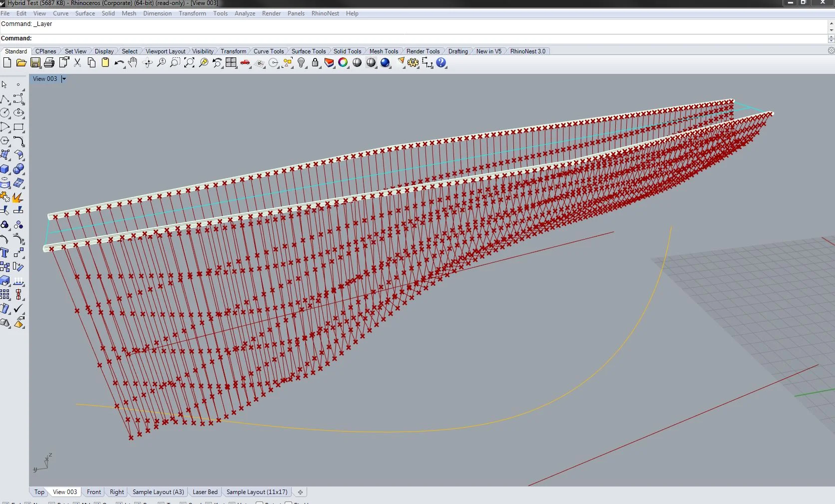Viewport: 835px width, 504px height.
Task: Open Rhino Help with the question mark icon
Action: coord(441,63)
